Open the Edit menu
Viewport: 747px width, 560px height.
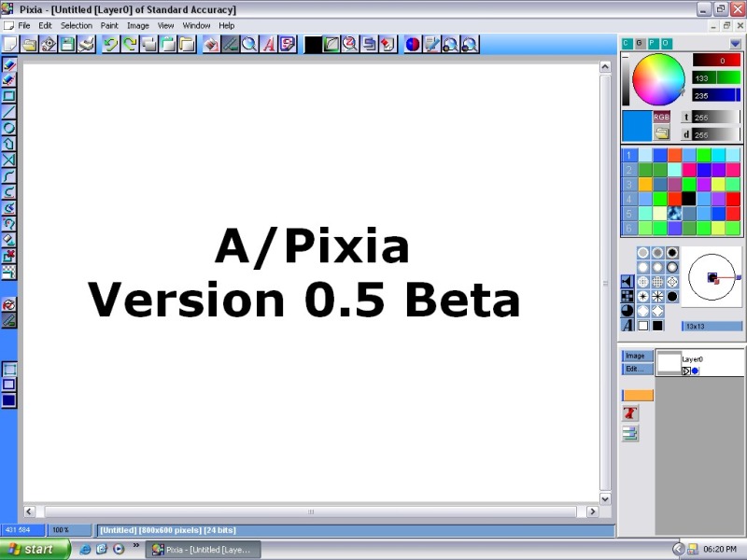(45, 26)
